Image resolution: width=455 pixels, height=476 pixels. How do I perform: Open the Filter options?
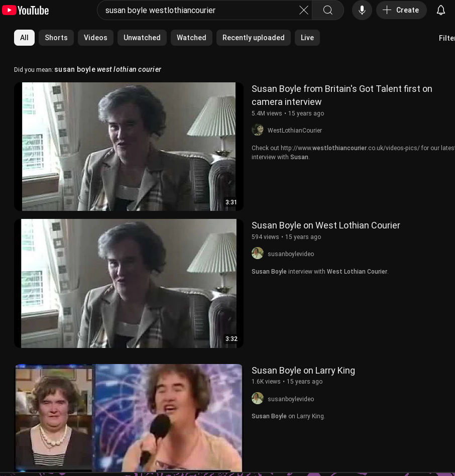446,38
